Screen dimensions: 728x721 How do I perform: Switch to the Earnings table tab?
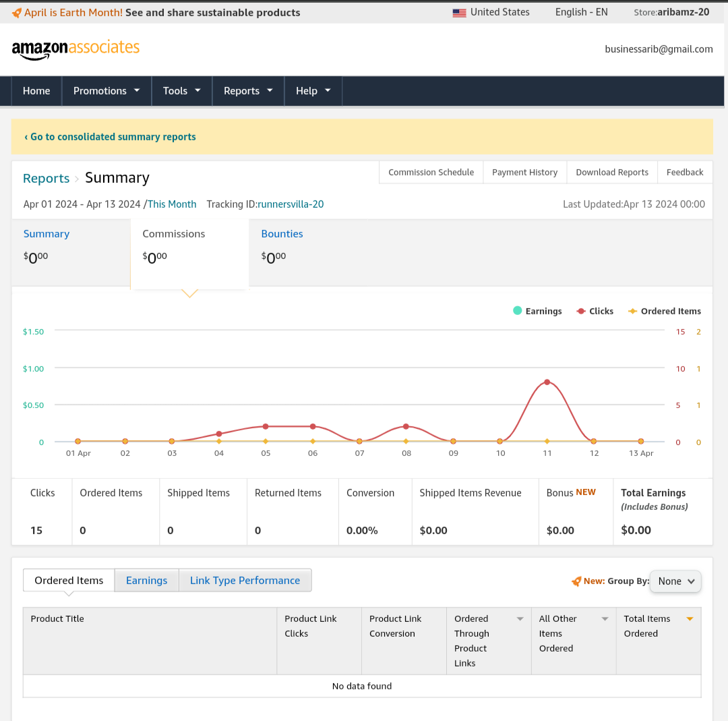click(x=146, y=580)
